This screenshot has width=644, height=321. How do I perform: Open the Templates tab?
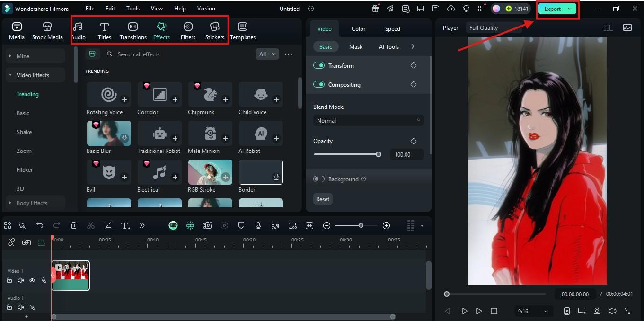click(243, 31)
